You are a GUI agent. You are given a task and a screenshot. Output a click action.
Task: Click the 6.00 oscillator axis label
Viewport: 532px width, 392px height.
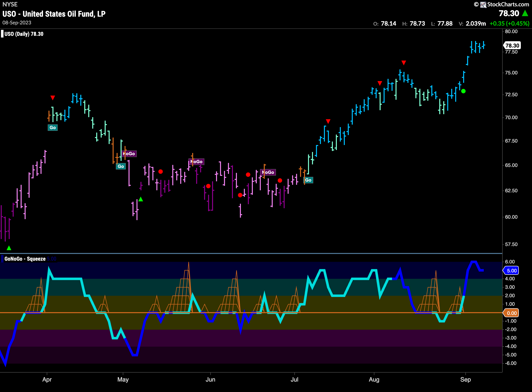(x=510, y=262)
